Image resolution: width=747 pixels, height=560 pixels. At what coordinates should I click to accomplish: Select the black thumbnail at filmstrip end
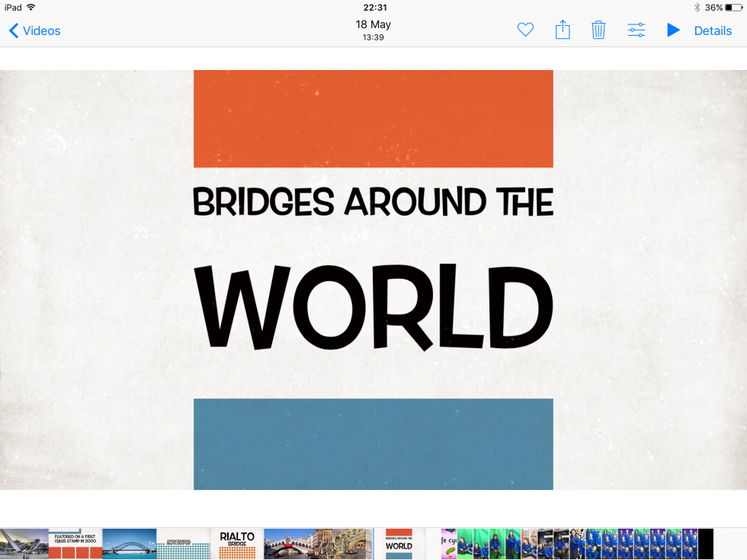point(706,544)
